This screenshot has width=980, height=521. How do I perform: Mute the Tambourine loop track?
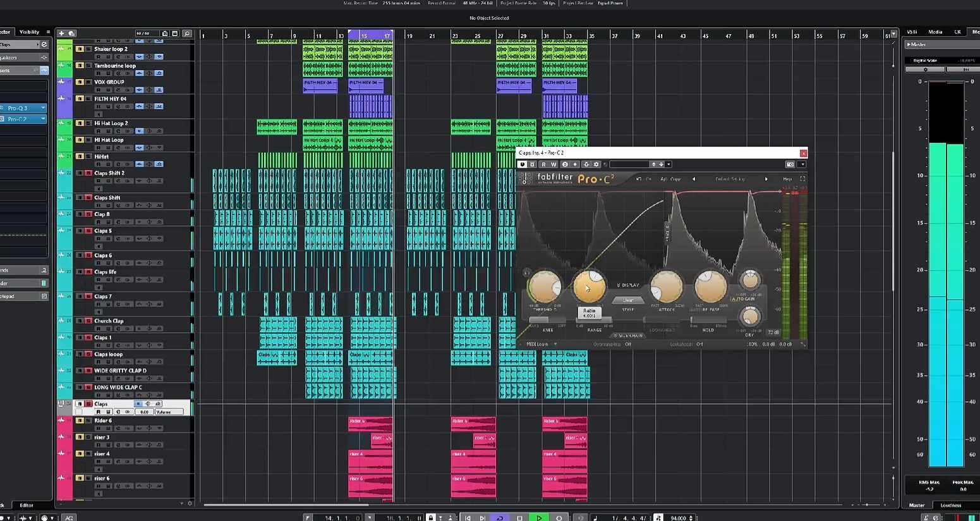(x=80, y=65)
